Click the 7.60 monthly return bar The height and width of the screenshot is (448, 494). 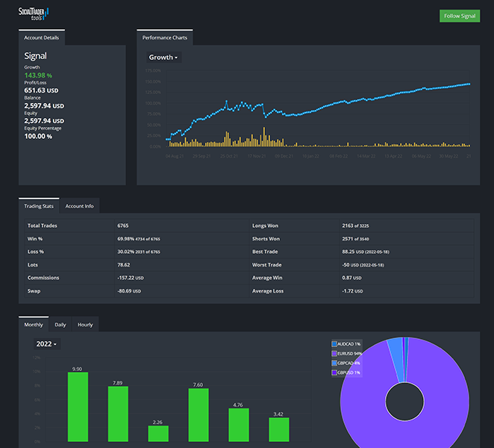coord(198,415)
